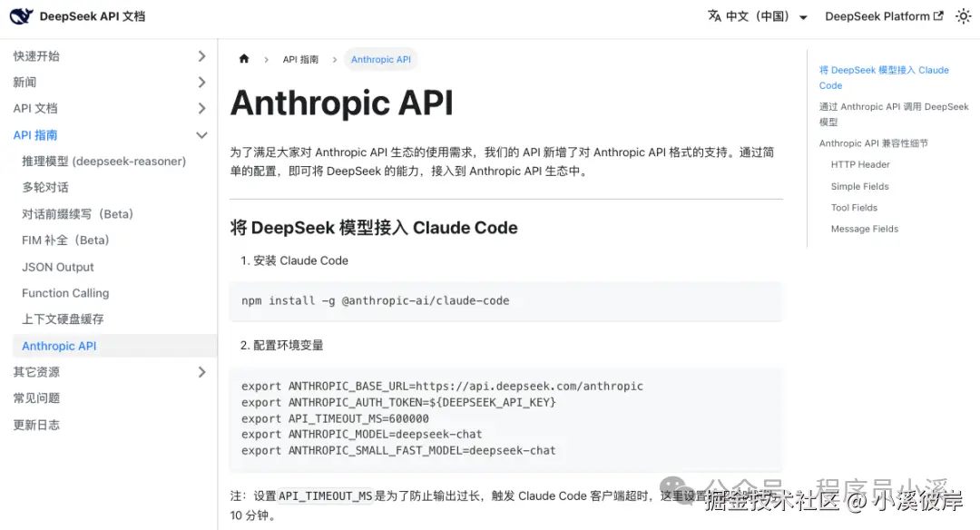Open 更新日志 in the sidebar
Image resolution: width=980 pixels, height=530 pixels.
tap(36, 425)
